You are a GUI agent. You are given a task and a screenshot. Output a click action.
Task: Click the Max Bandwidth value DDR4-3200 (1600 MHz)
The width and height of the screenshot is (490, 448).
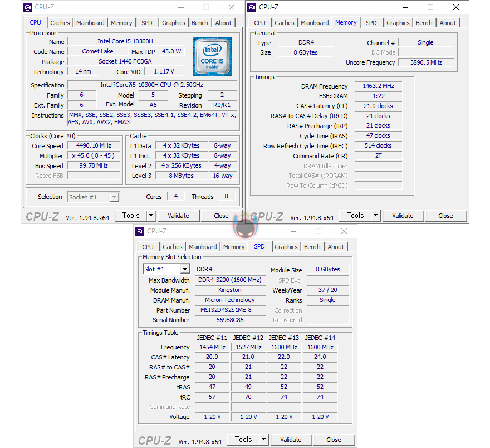pyautogui.click(x=231, y=280)
